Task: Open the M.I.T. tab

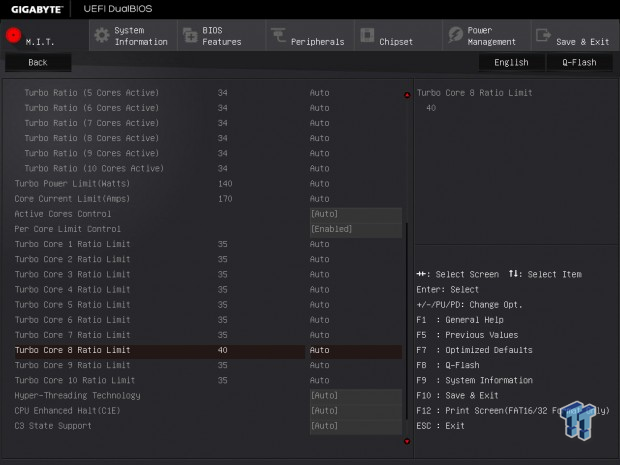Action: (45, 36)
